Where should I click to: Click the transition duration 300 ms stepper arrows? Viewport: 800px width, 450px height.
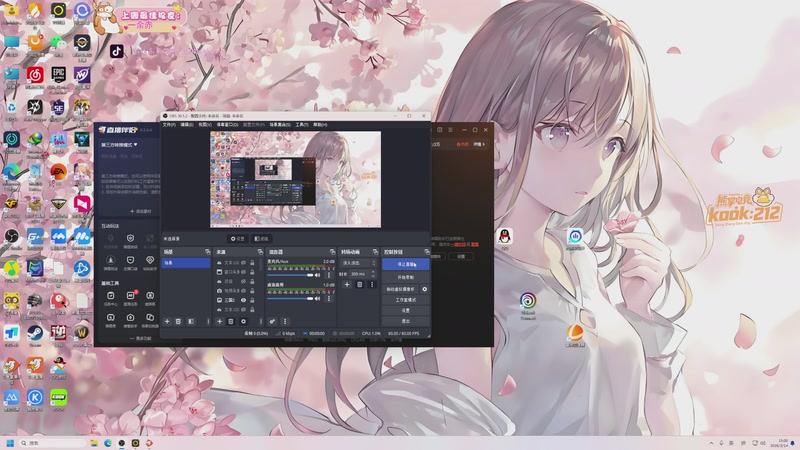pyautogui.click(x=373, y=274)
